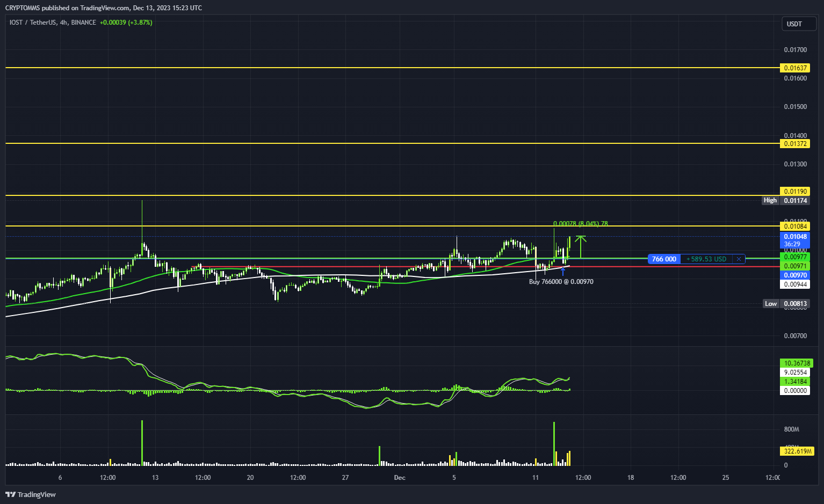Click the TradingView logo
This screenshot has height=504, width=824.
click(31, 494)
